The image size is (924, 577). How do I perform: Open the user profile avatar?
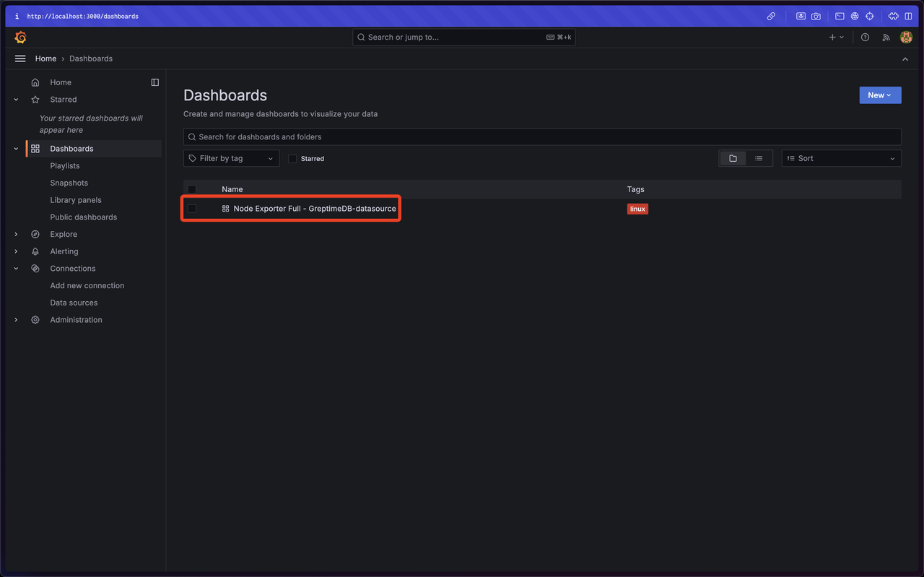point(906,37)
